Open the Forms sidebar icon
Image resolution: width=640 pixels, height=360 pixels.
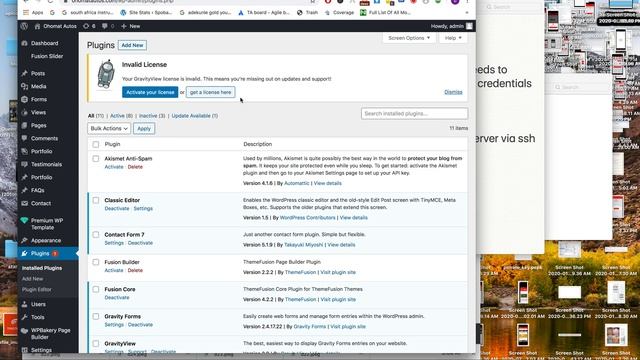point(24,99)
